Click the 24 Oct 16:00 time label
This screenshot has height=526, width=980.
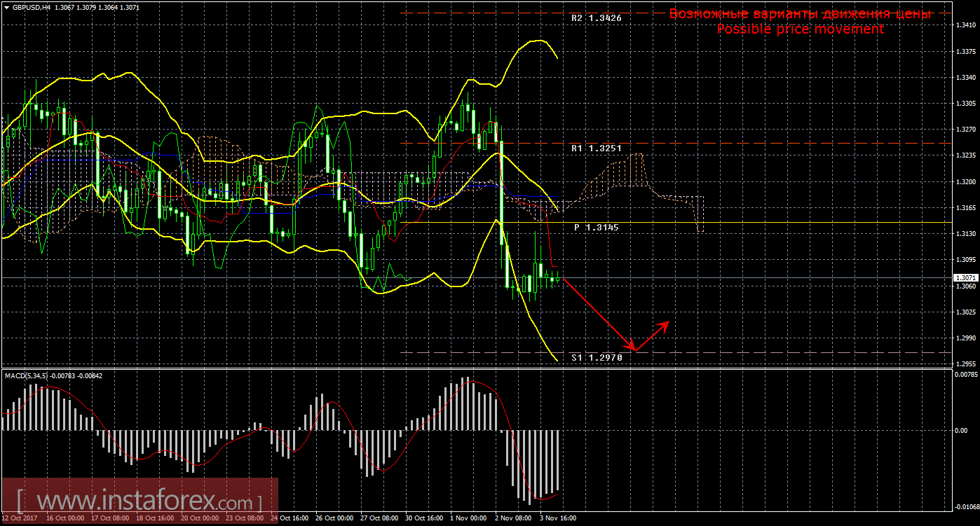289,519
